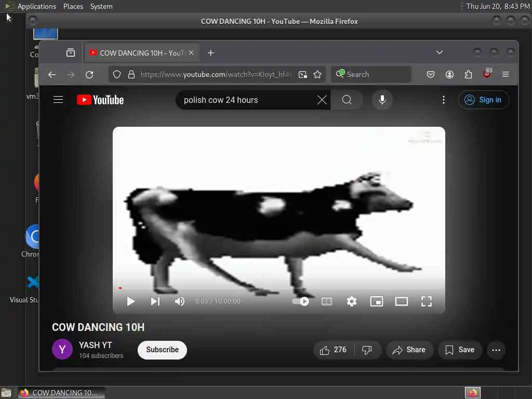The height and width of the screenshot is (399, 532).
Task: Click the 104 subscribers text
Action: pyautogui.click(x=101, y=355)
